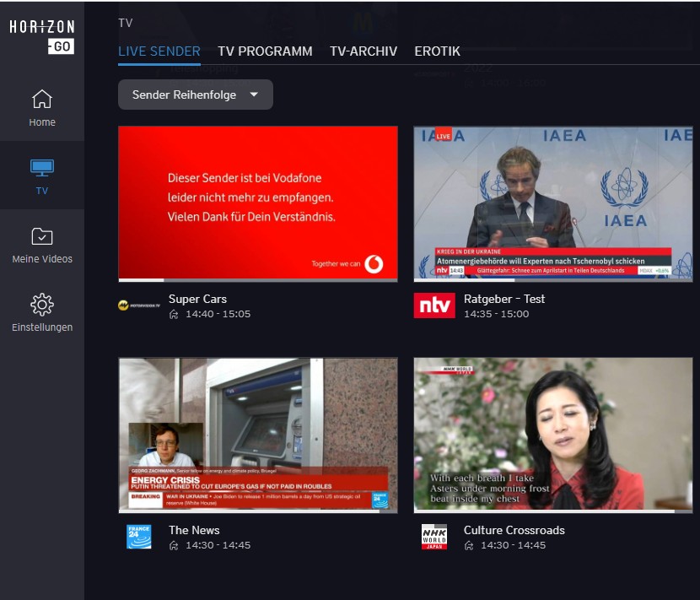Screen dimensions: 700x600
Task: Click progress bar under Super Cars thumbnail
Action: pos(257,279)
